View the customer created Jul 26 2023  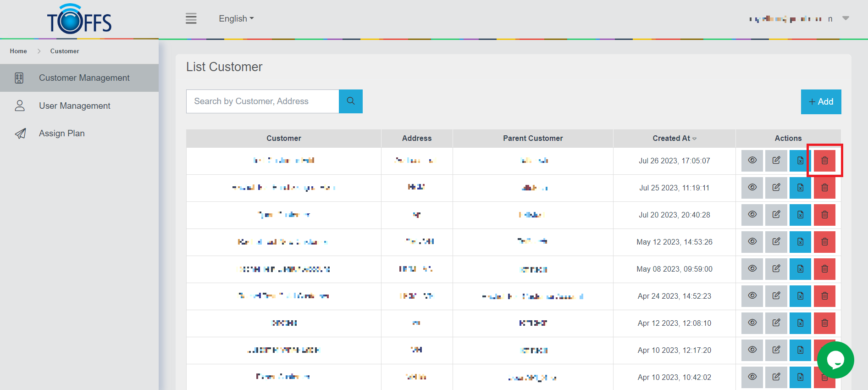(752, 161)
